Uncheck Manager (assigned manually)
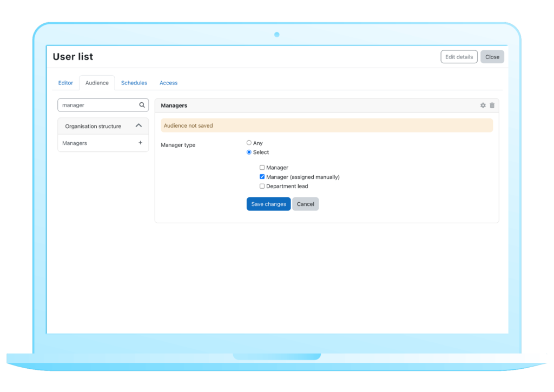 pyautogui.click(x=262, y=177)
